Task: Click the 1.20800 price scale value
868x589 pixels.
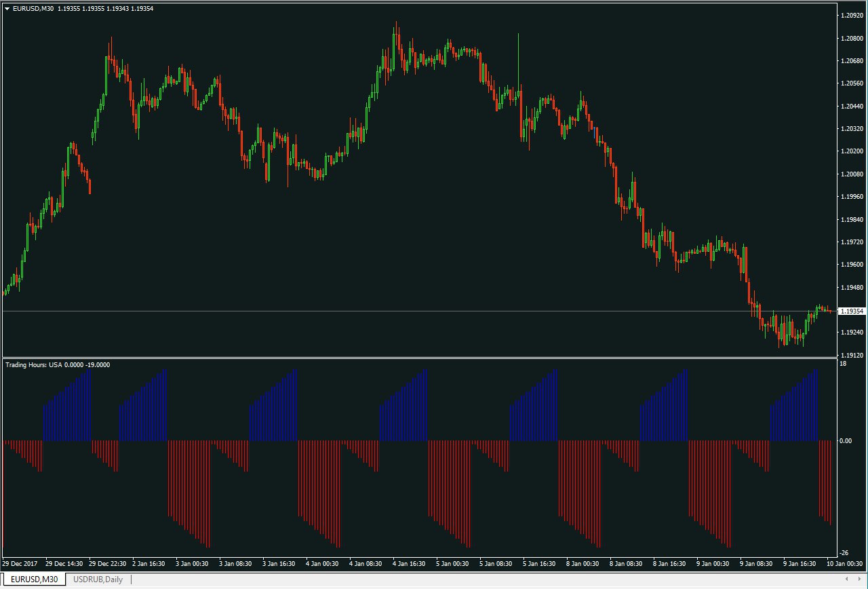Action: [852, 38]
